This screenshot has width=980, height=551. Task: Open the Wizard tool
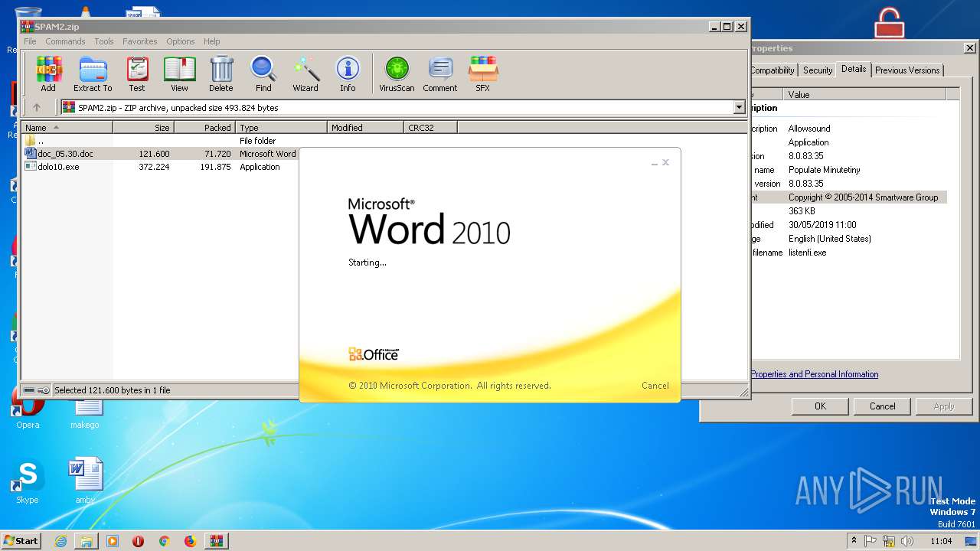305,74
